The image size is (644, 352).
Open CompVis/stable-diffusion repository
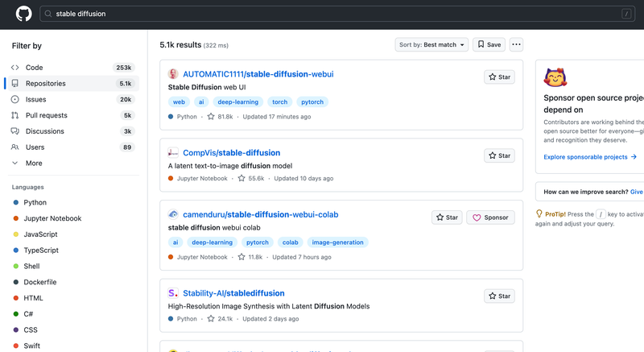coord(231,153)
